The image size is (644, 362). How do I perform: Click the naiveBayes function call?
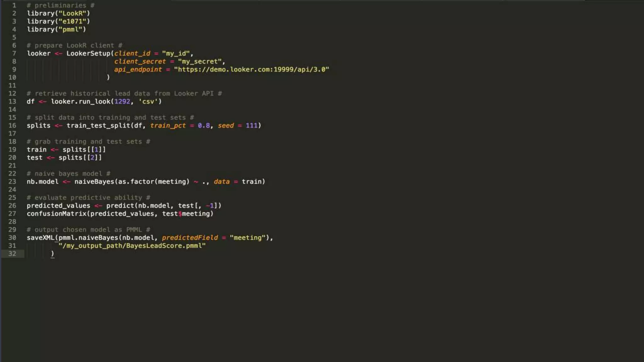pos(94,182)
